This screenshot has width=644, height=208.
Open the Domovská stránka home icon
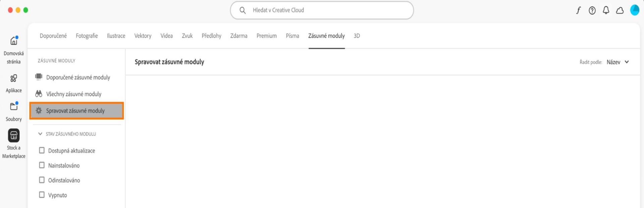click(14, 40)
